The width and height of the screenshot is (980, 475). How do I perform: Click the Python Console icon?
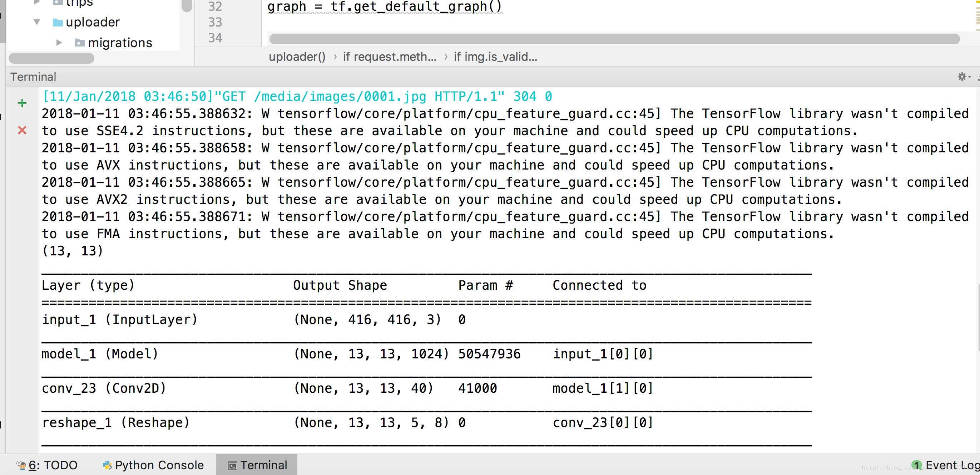[107, 465]
